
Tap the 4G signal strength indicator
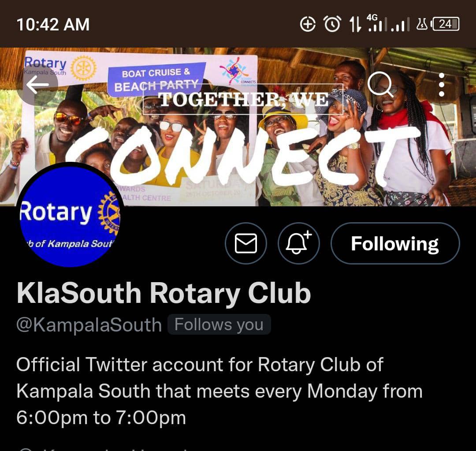(x=377, y=22)
